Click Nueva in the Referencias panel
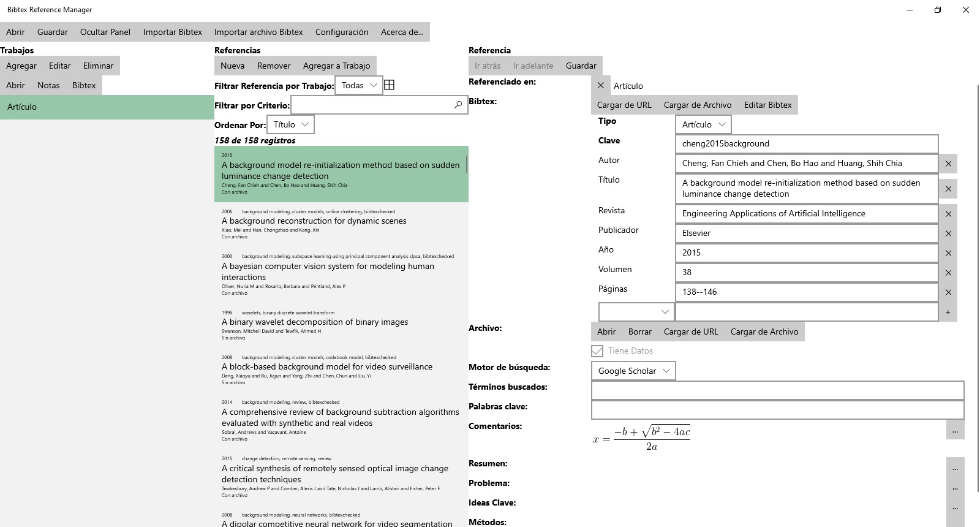 tap(233, 66)
